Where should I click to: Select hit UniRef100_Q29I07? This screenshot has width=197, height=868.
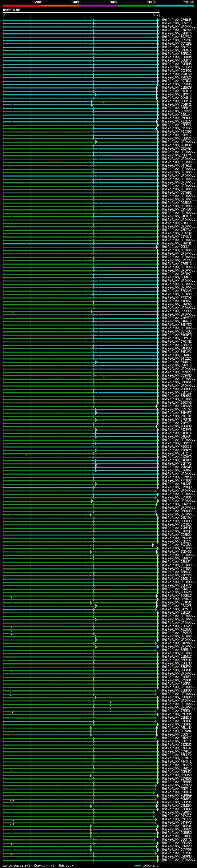point(177,409)
